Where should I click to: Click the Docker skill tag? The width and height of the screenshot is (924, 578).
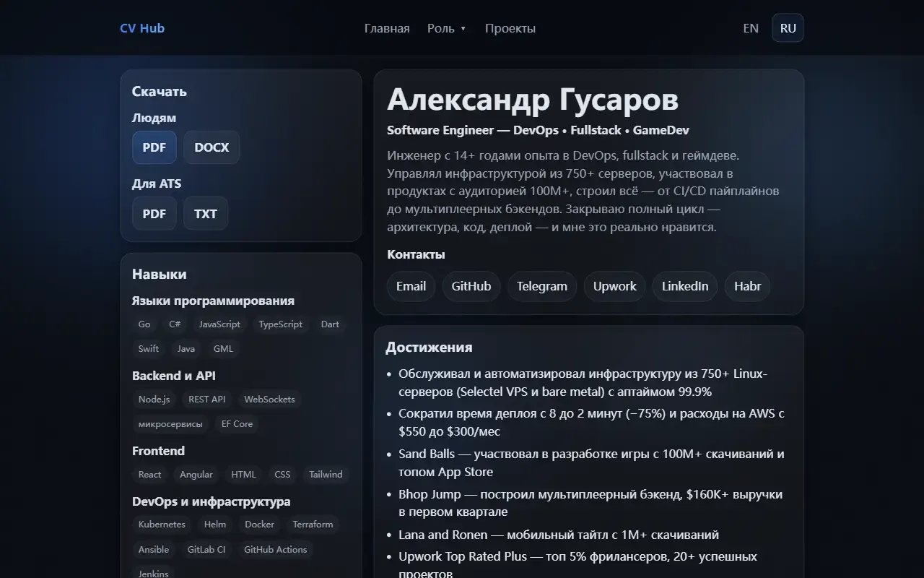pyautogui.click(x=259, y=525)
